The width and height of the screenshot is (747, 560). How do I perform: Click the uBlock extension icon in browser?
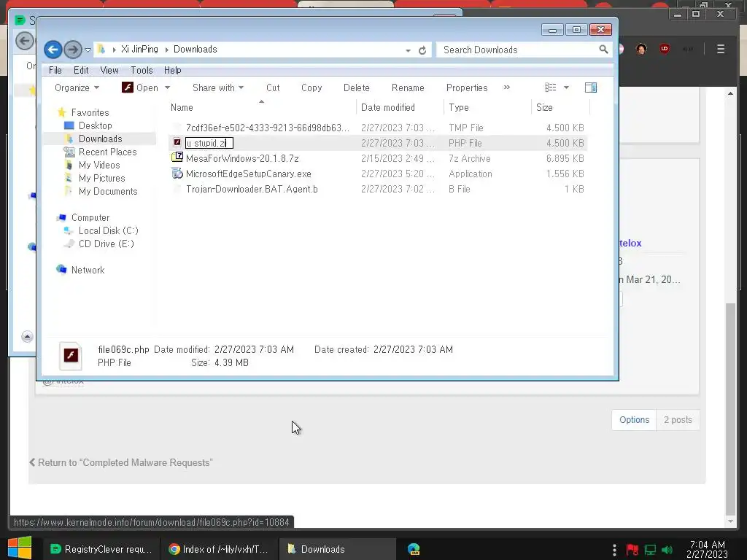click(x=665, y=49)
